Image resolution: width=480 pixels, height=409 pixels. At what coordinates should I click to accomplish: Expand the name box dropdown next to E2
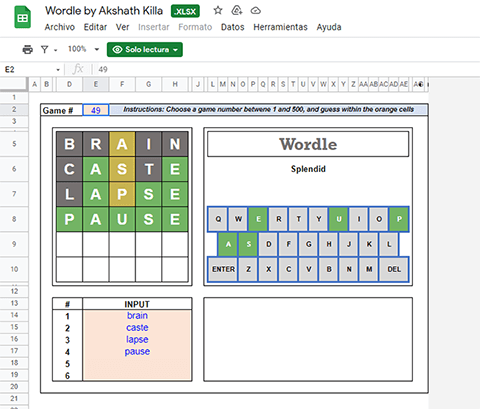pyautogui.click(x=58, y=70)
